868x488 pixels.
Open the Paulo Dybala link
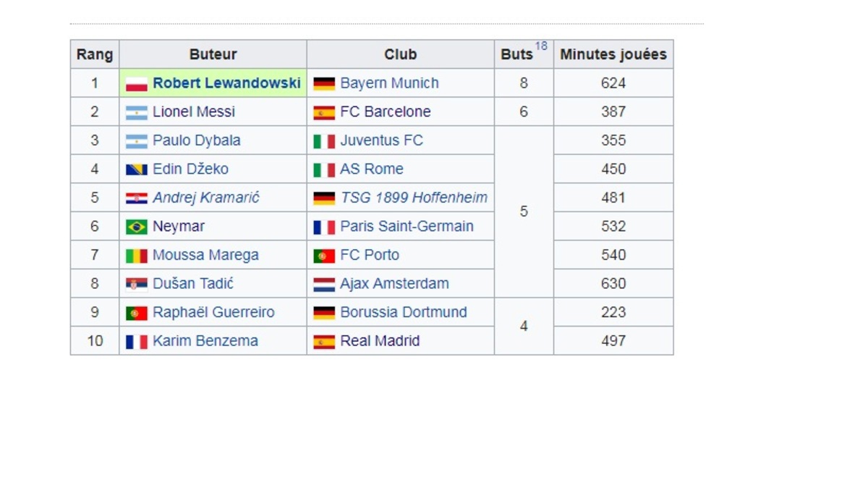point(197,140)
